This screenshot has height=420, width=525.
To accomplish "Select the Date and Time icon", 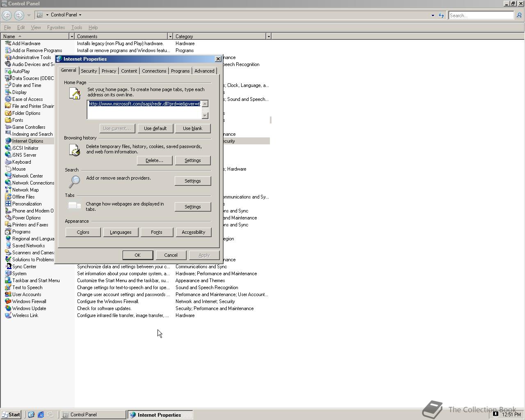I will click(8, 85).
